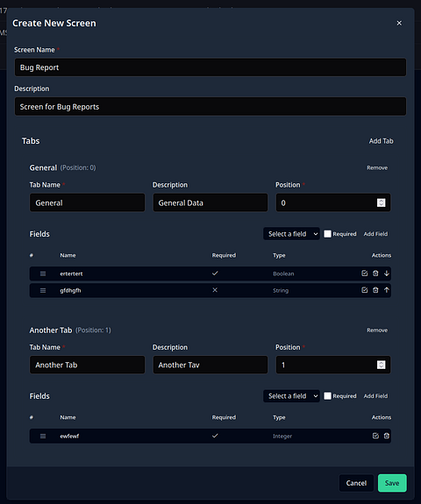
Task: Grab drag handle of ertertert row
Action: pos(43,273)
